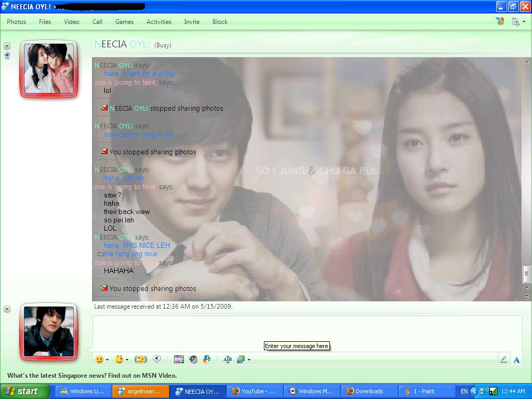
Task: Open the color scheme paintbrush icon
Action: pos(500,21)
